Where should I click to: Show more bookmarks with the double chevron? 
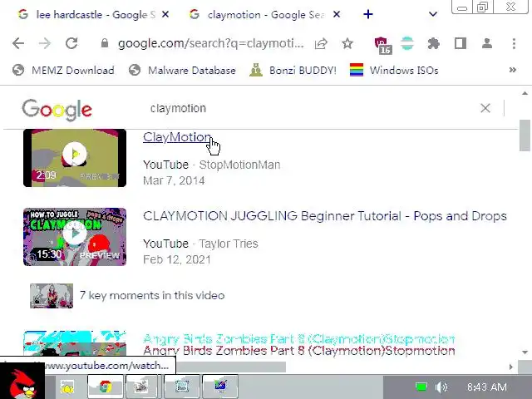pyautogui.click(x=513, y=70)
